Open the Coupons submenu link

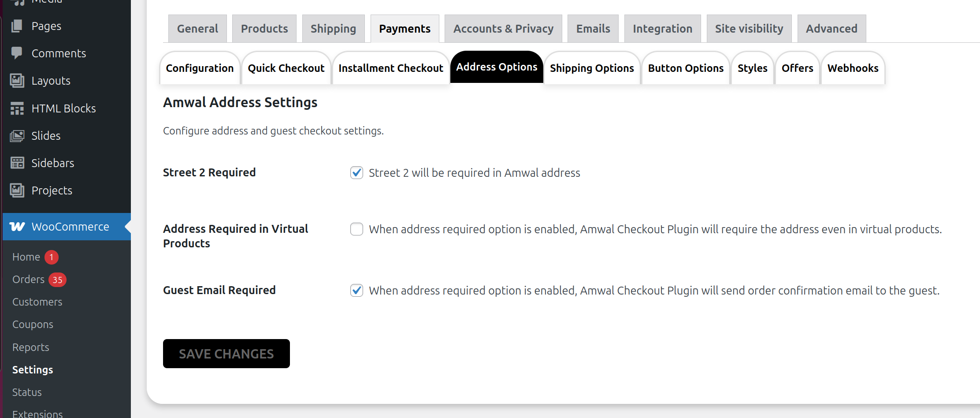click(33, 325)
